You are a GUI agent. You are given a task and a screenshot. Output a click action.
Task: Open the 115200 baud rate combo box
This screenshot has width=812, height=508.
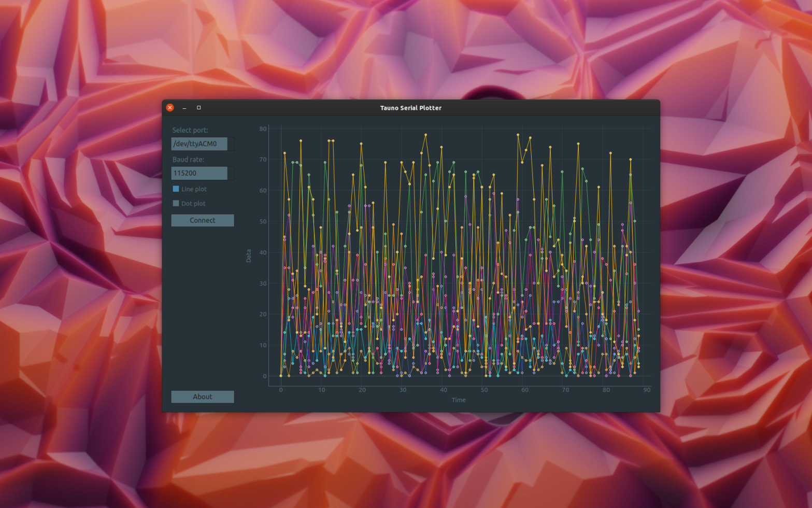(x=200, y=173)
